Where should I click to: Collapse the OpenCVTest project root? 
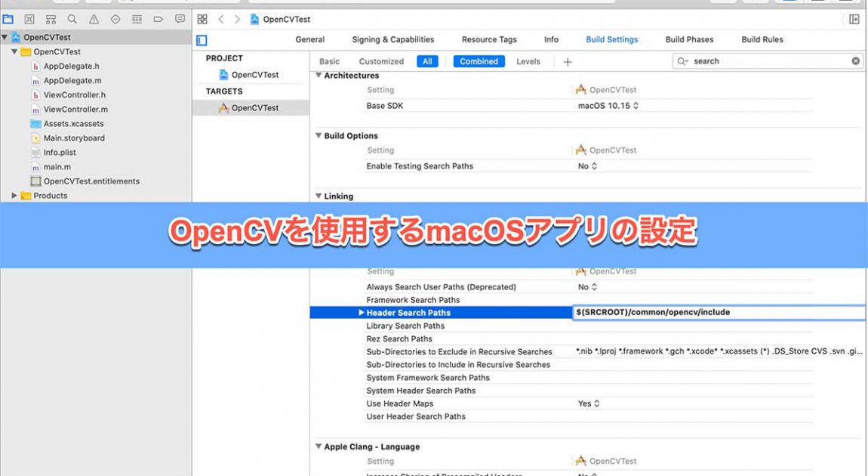click(5, 37)
